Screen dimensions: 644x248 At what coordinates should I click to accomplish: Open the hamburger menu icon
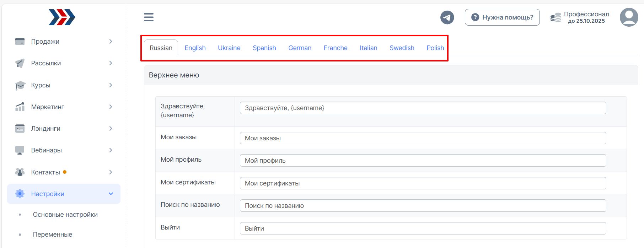tap(149, 17)
